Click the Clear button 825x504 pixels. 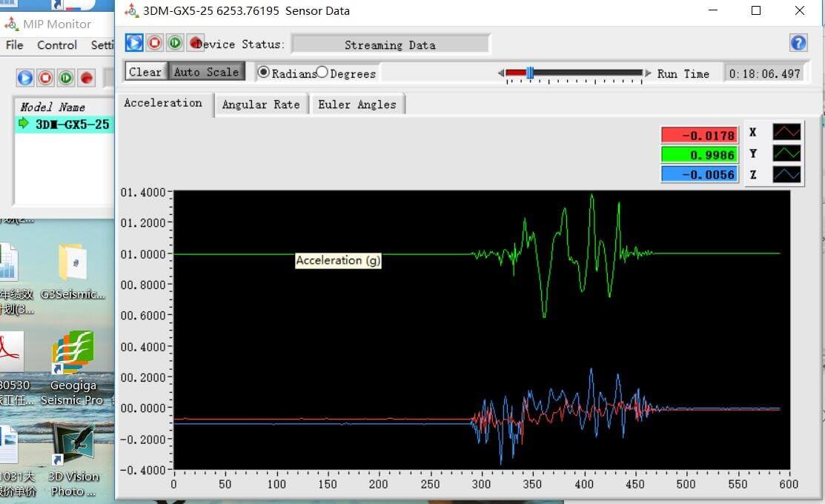145,72
